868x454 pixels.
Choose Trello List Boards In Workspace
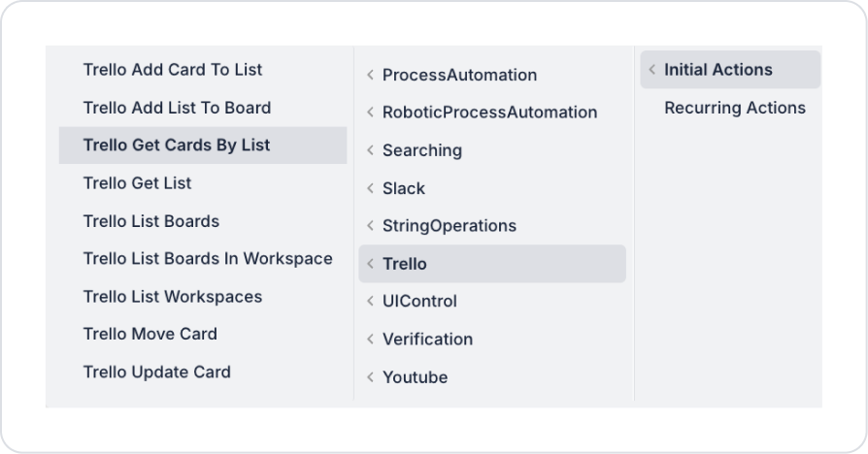coord(208,259)
